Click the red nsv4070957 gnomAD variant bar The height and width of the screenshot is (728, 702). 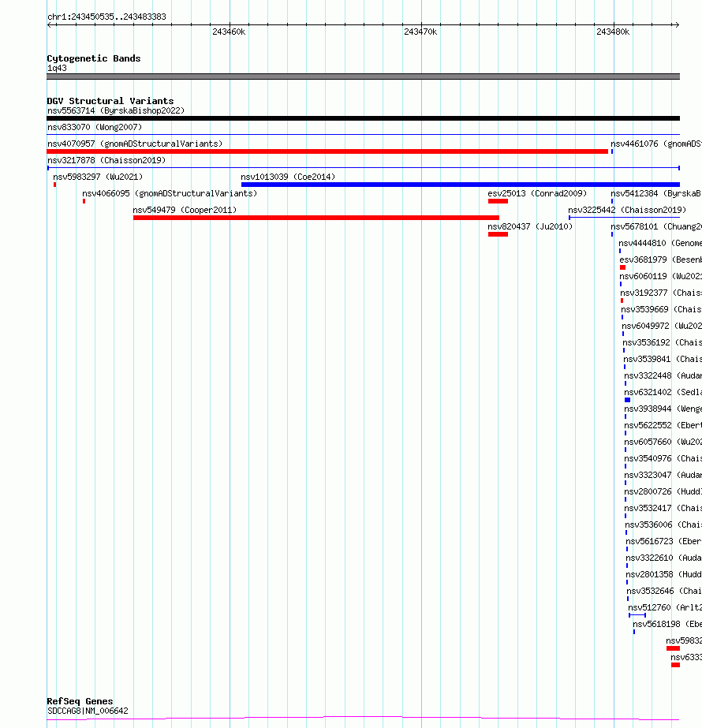point(327,151)
